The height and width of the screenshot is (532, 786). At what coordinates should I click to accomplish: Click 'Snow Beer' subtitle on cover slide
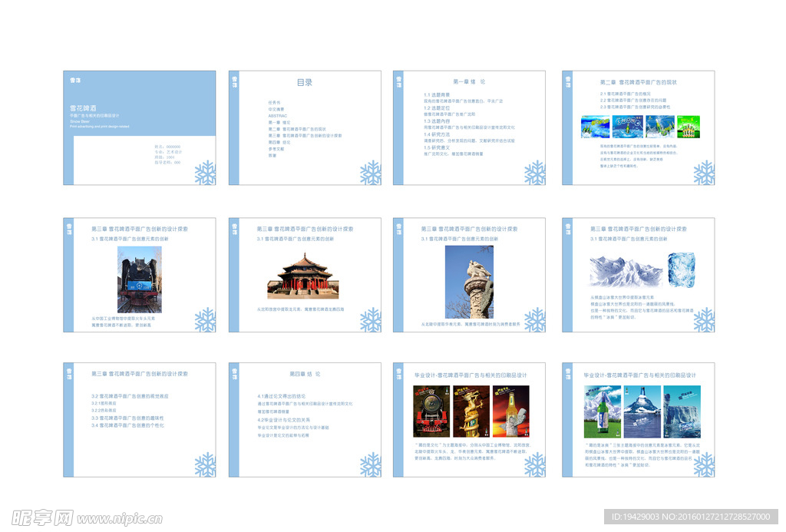pos(80,121)
